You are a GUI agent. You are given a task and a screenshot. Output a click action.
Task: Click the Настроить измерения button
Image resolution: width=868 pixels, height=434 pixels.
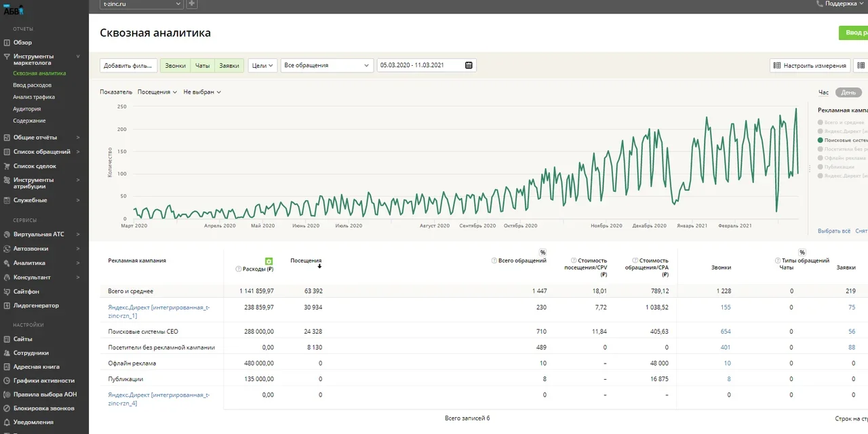(x=810, y=66)
